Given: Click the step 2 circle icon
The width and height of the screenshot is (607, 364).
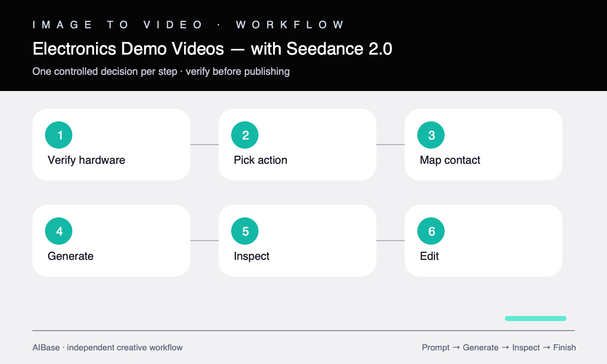Looking at the screenshot, I should tap(245, 135).
